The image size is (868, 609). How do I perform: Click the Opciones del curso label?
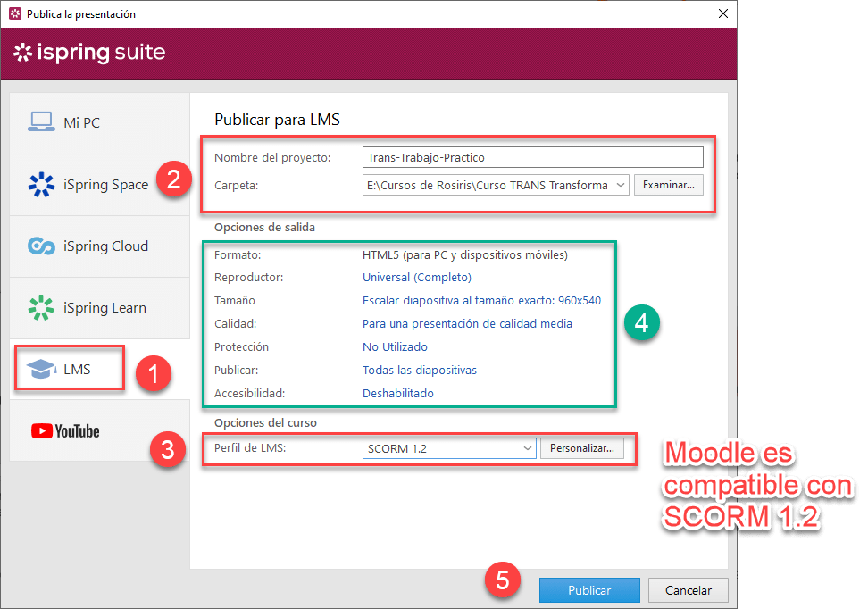coord(266,423)
